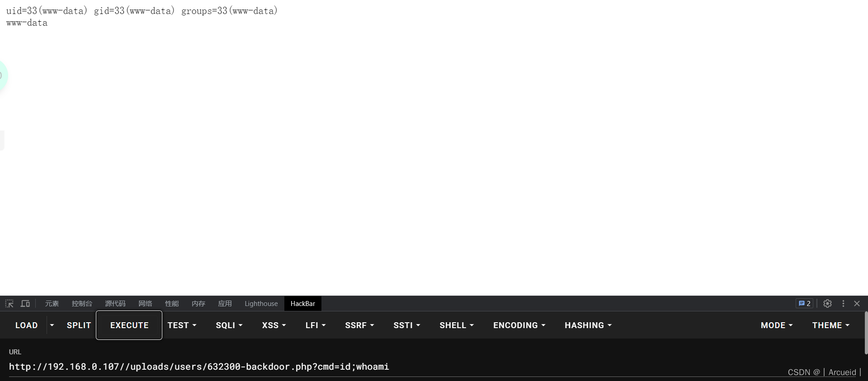Expand the arrow next to LOAD
Image resolution: width=868 pixels, height=381 pixels.
click(x=52, y=325)
